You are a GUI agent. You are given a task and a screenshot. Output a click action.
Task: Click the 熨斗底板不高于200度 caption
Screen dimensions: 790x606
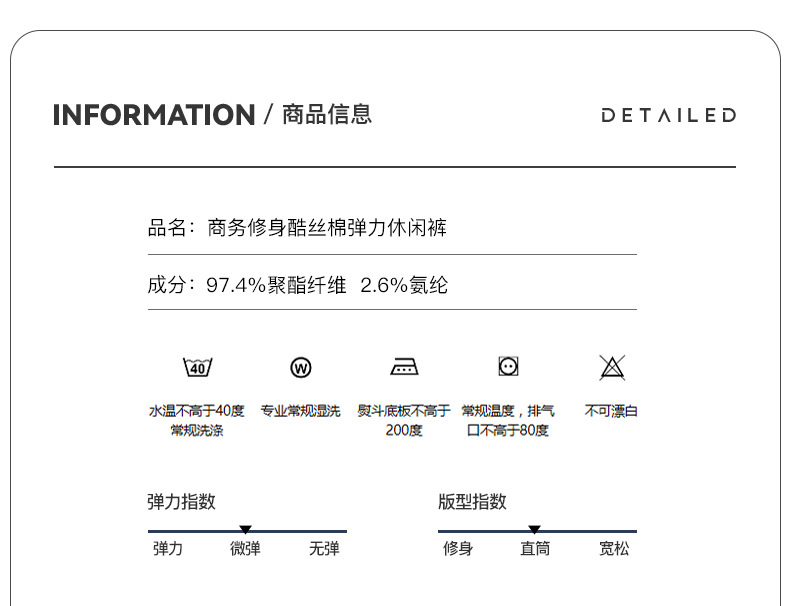click(x=404, y=421)
